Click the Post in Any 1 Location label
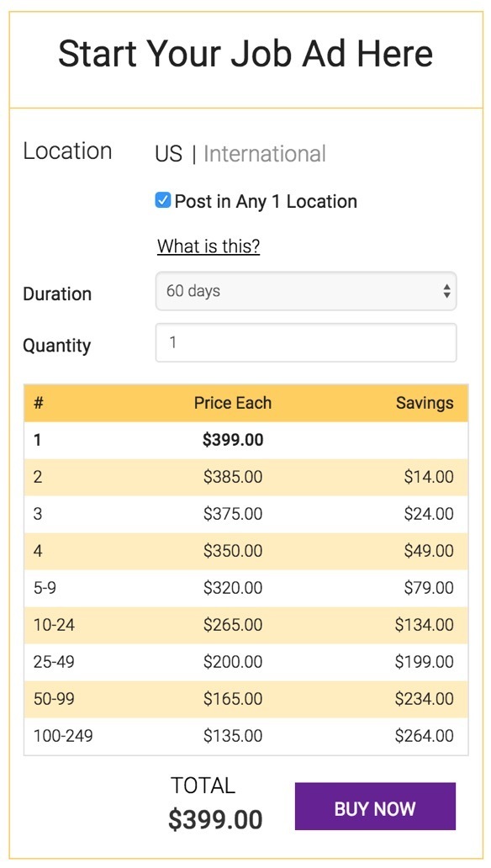Viewport: 491px width, 868px height. point(266,202)
